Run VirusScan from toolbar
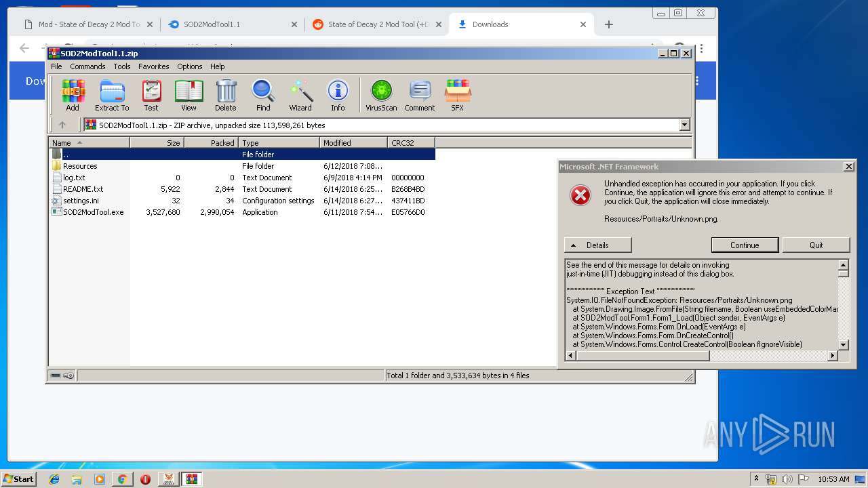 (381, 95)
